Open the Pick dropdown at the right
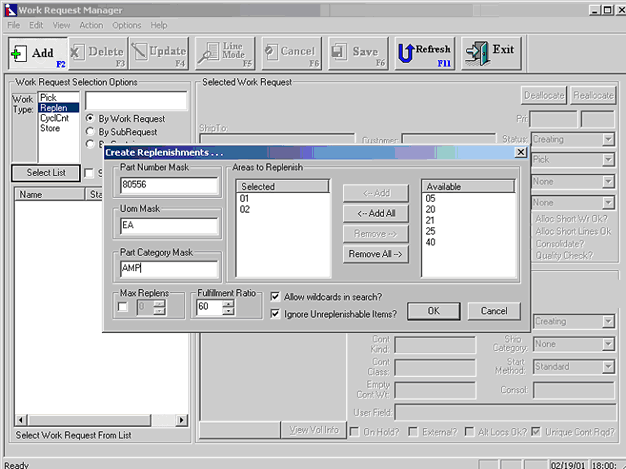Viewport: 626px width, 469px height. tap(608, 160)
